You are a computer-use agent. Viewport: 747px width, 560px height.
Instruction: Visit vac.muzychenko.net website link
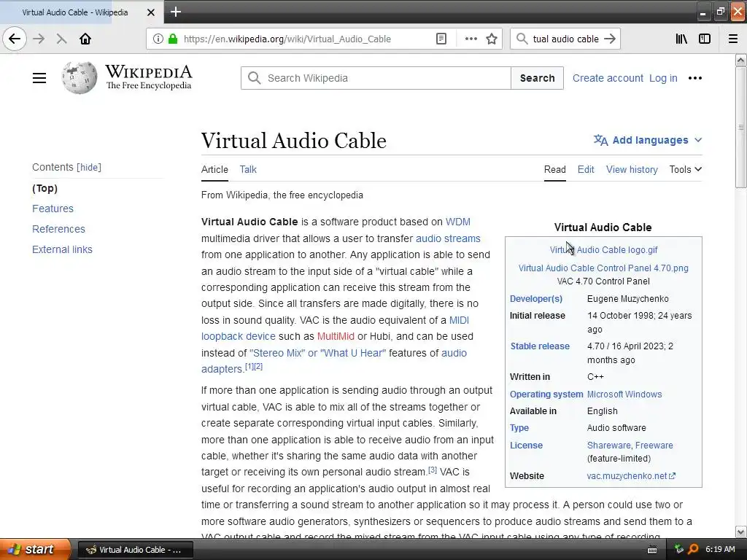point(631,475)
